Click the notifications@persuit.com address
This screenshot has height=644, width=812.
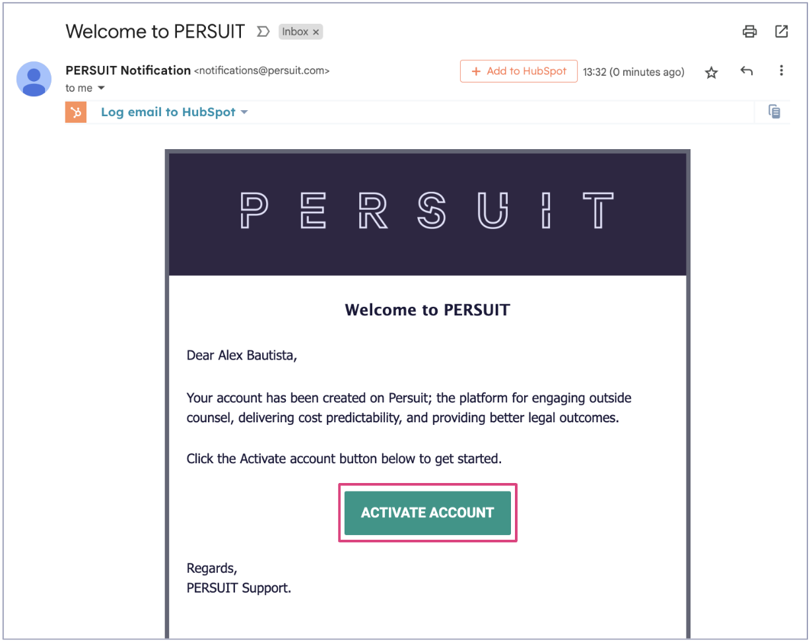point(261,71)
